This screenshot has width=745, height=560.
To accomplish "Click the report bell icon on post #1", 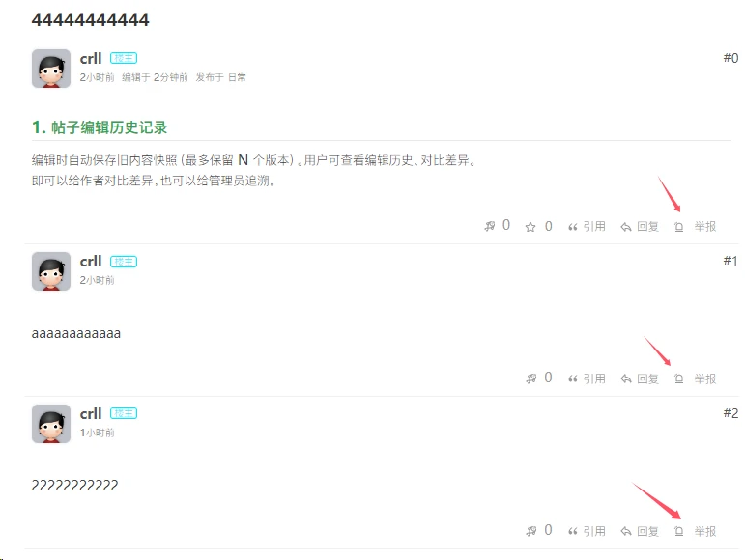I will point(678,378).
